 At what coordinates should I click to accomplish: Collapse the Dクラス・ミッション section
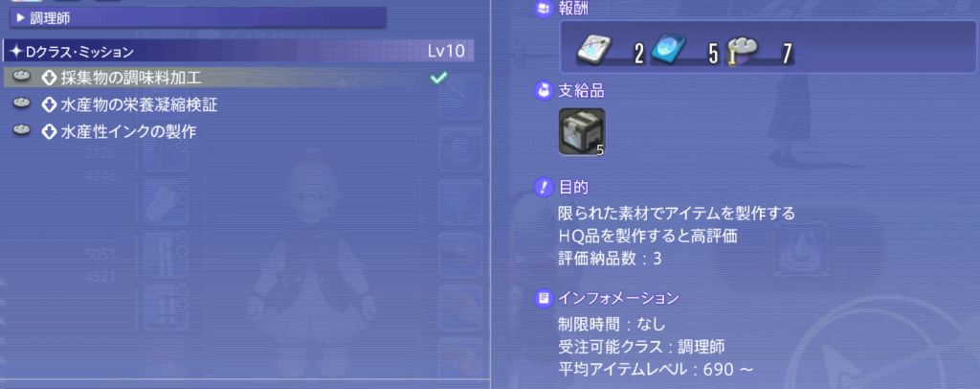coord(238,51)
